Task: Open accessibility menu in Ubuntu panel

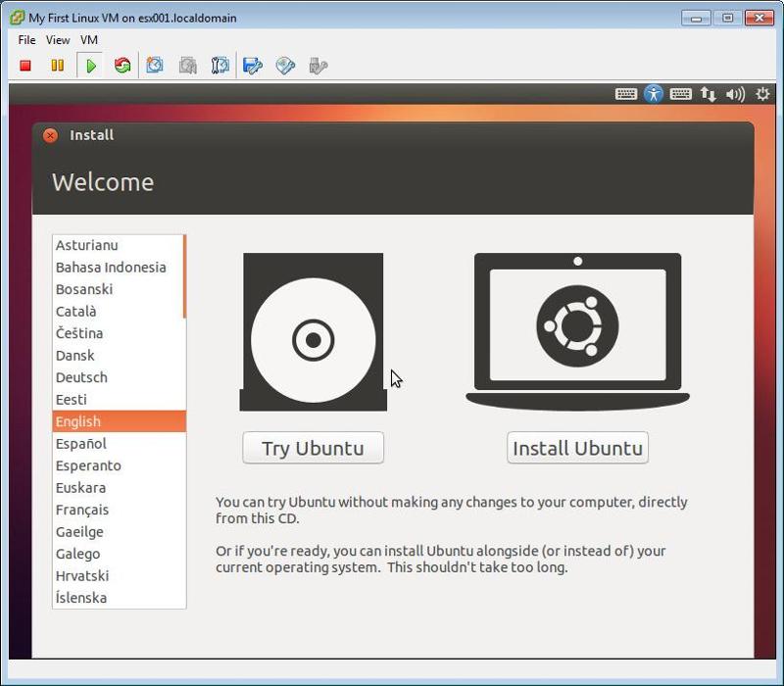Action: click(x=653, y=94)
